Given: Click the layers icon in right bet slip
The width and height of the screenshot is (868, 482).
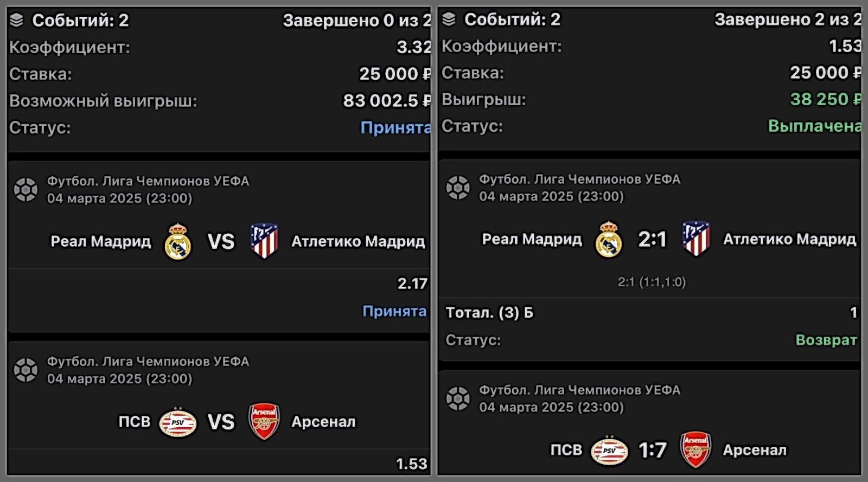Looking at the screenshot, I should tap(449, 20).
